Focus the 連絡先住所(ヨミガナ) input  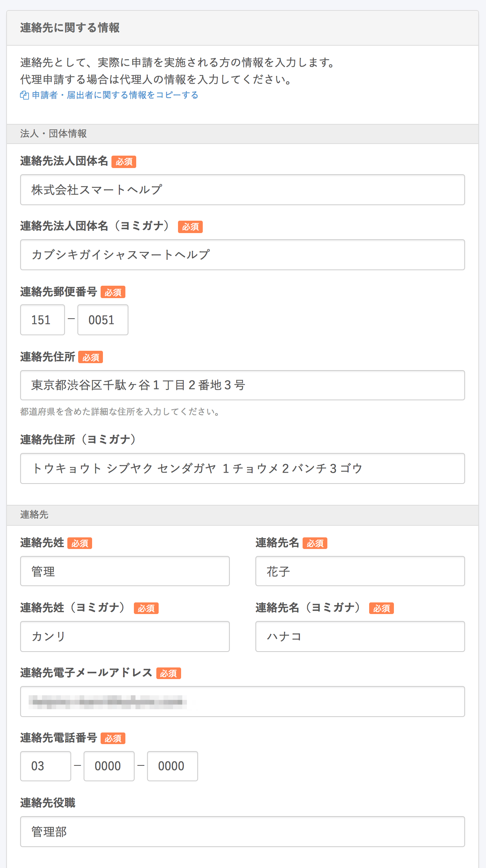(243, 468)
